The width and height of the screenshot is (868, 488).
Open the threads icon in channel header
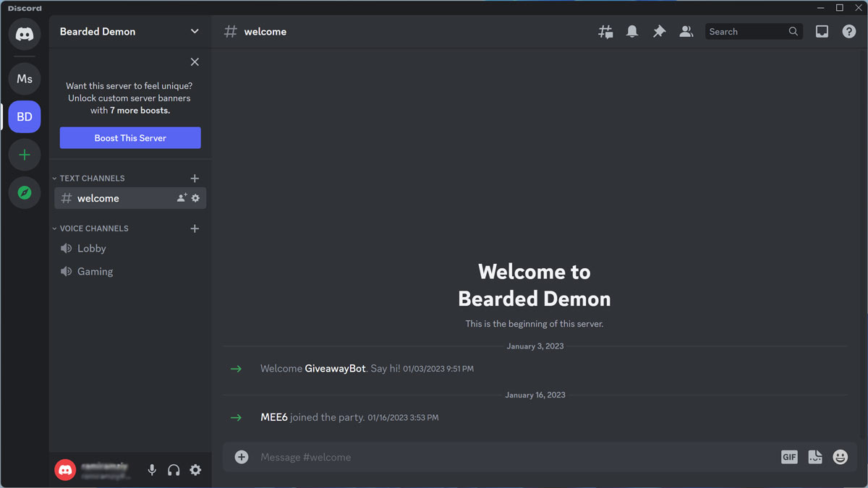[x=605, y=31]
